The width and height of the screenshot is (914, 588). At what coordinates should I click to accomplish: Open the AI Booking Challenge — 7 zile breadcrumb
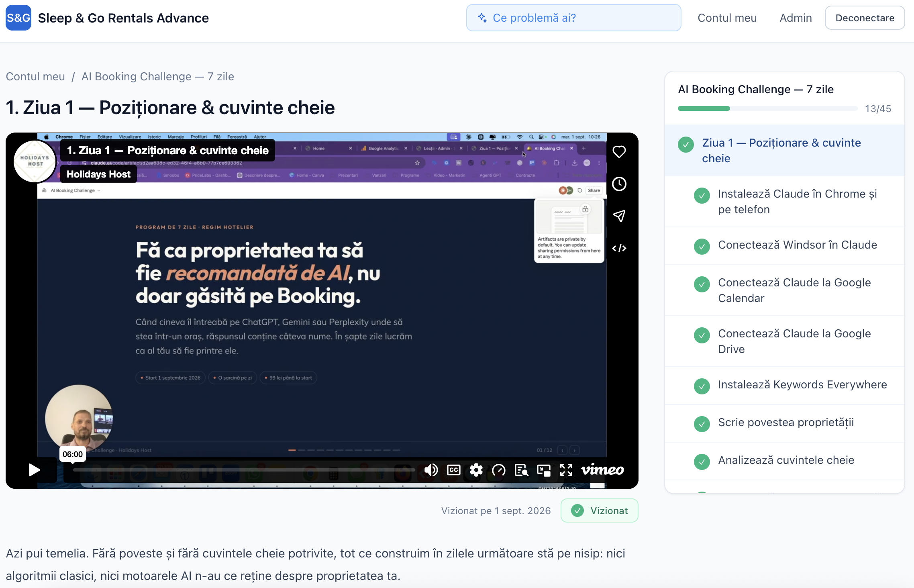coord(157,76)
